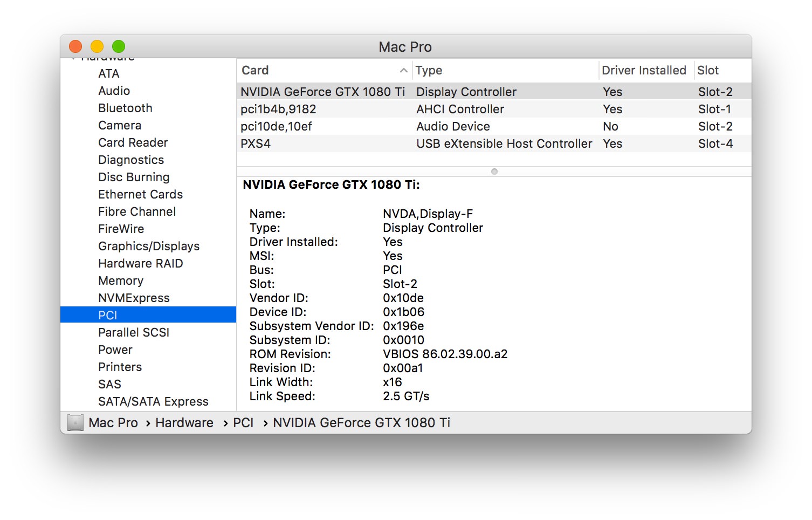
Task: Select Camera in the sidebar
Action: [x=120, y=125]
